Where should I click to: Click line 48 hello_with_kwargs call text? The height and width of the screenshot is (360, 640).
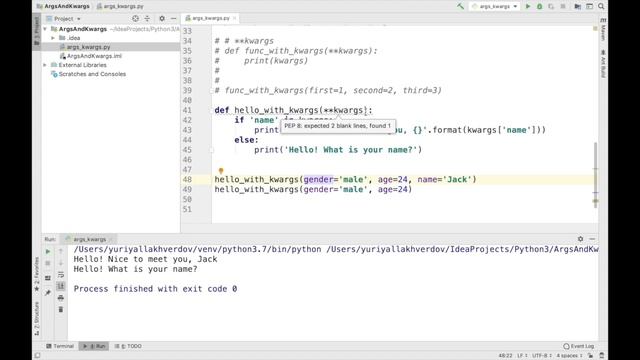(x=345, y=180)
